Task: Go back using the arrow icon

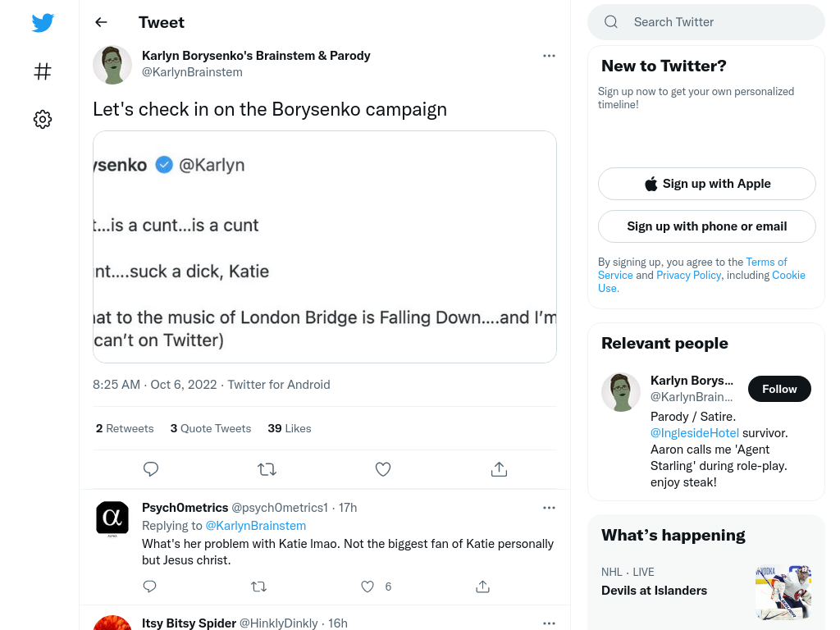Action: tap(101, 22)
